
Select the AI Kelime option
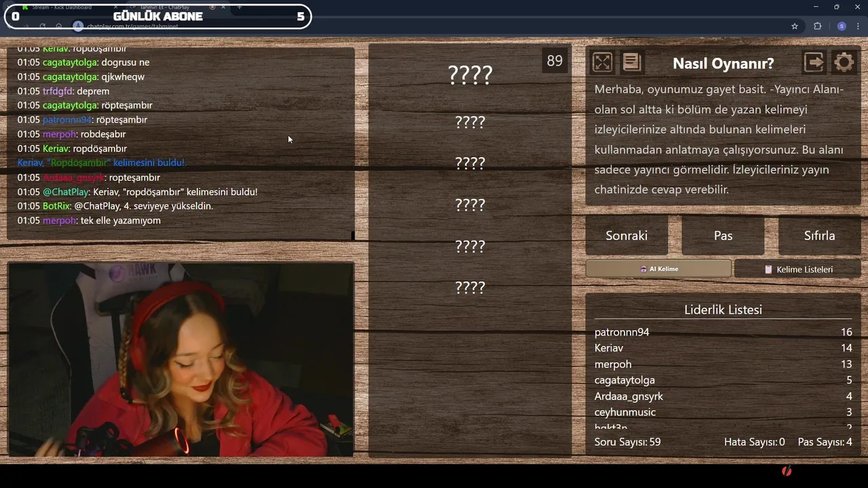click(658, 269)
